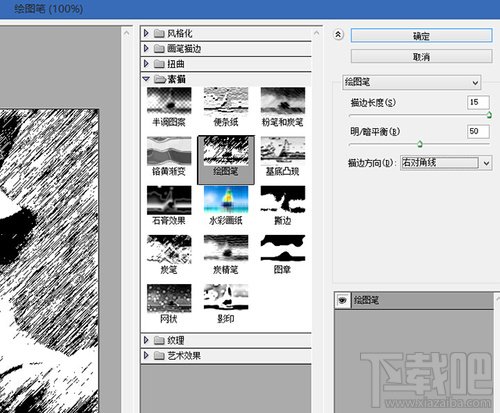Select the 图章 filter thumbnail
This screenshot has width=500, height=413.
pos(283,249)
